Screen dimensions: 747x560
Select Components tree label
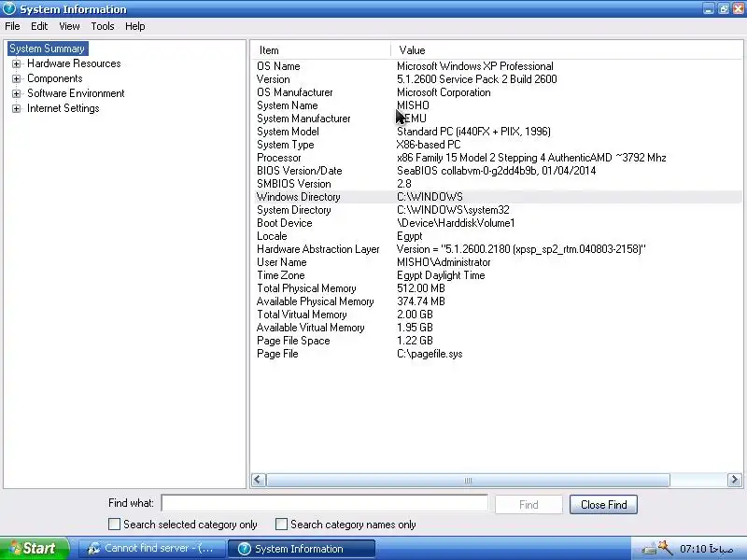click(55, 78)
